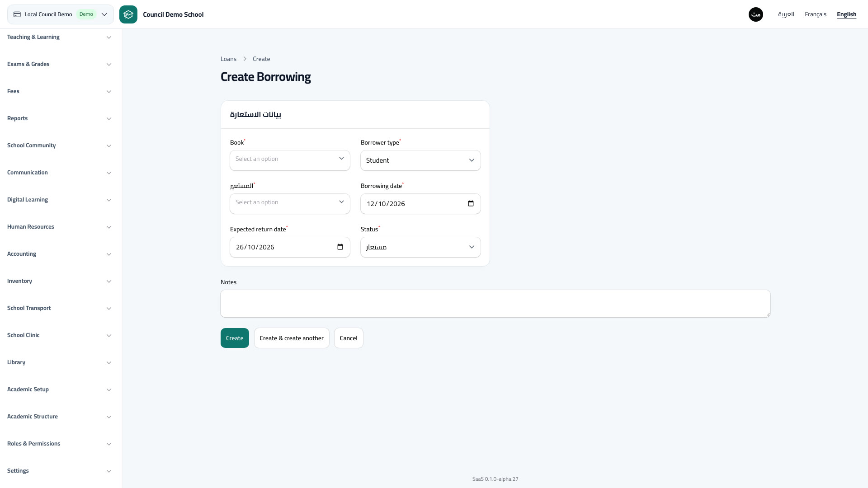The height and width of the screenshot is (488, 868).
Task: Open the Local Council Demo tenant switcher
Action: (61, 14)
